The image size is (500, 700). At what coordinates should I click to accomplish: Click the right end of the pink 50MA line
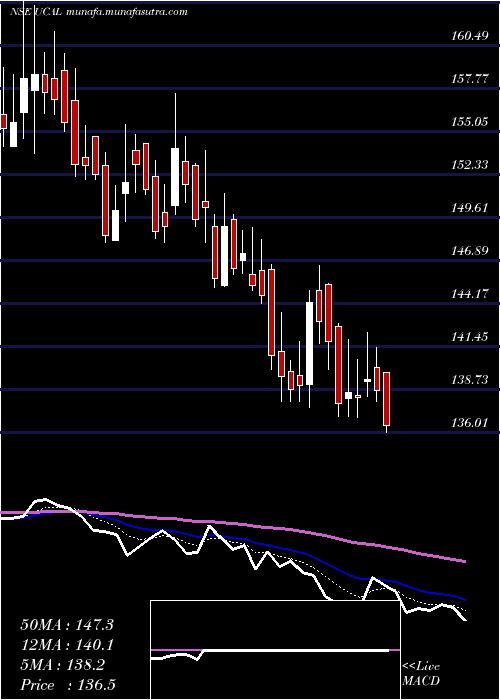[465, 561]
